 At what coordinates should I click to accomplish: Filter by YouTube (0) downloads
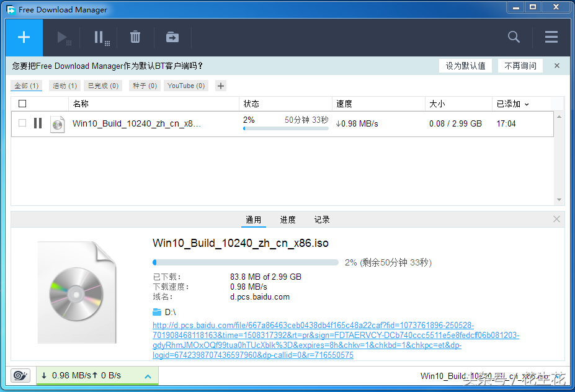186,86
